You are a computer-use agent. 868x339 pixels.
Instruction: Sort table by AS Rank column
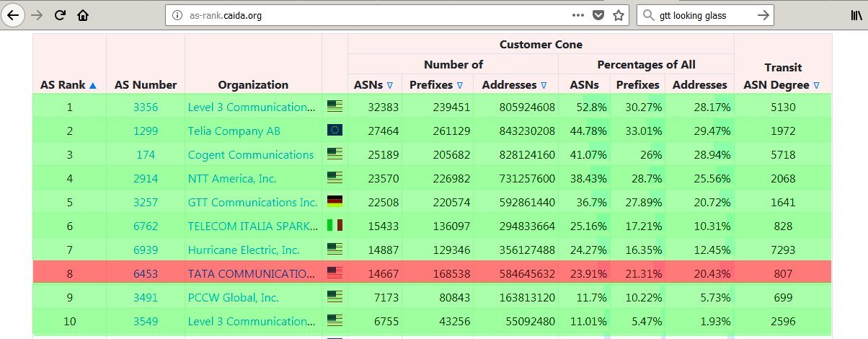(x=68, y=85)
